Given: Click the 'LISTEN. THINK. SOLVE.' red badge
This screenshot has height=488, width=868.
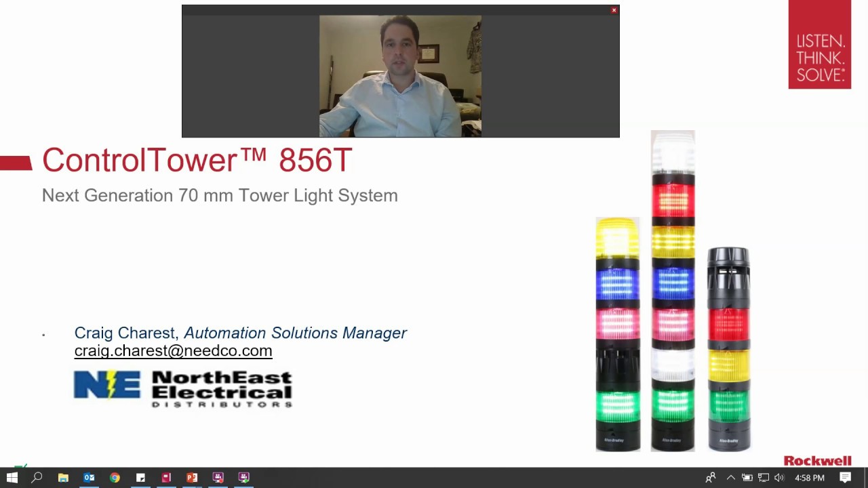Looking at the screenshot, I should tap(819, 44).
